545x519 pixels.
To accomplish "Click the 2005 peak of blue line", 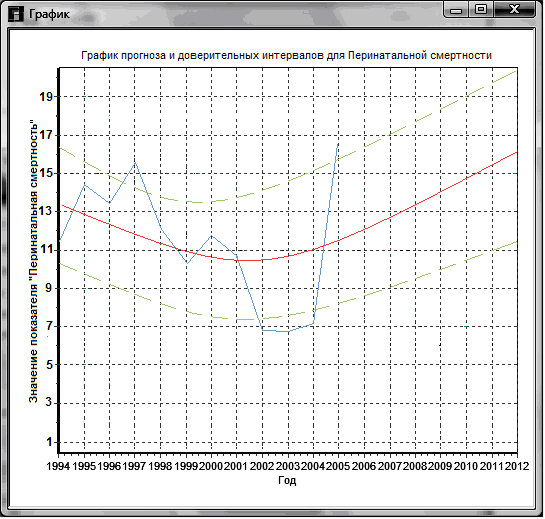I will pos(338,143).
